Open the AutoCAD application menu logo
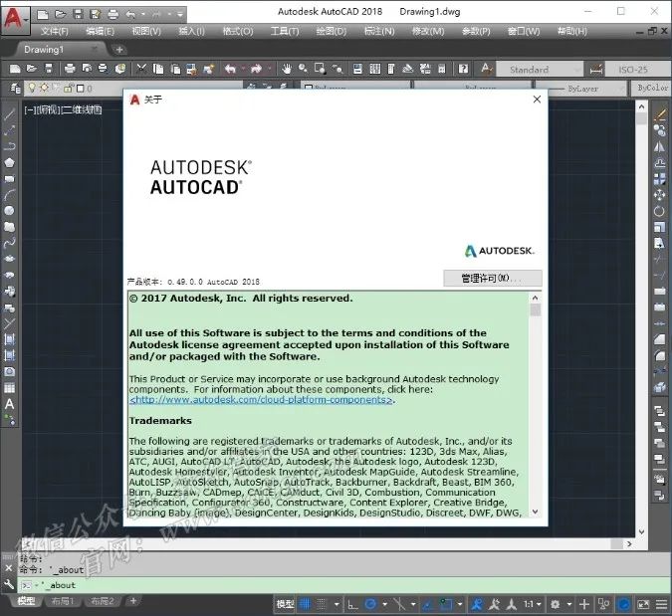 tap(14, 18)
